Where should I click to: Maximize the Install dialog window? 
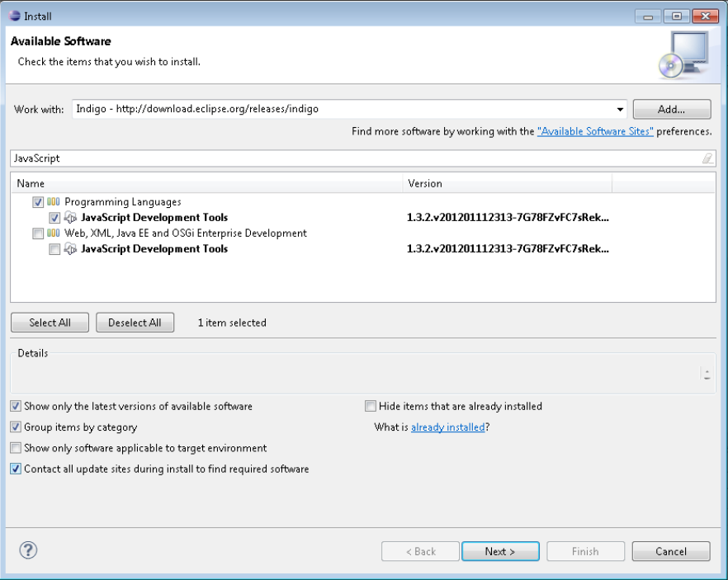coord(677,17)
